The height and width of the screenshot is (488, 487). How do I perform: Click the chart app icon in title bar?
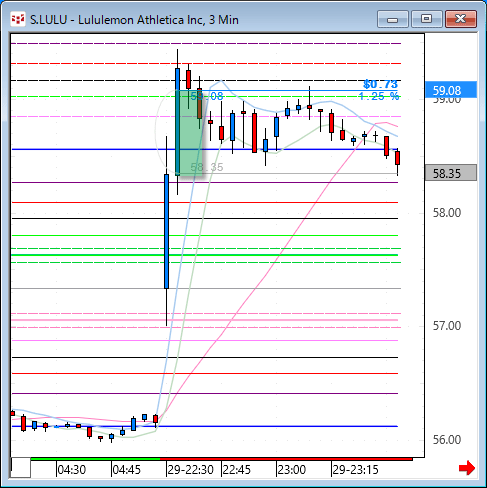coord(18,19)
